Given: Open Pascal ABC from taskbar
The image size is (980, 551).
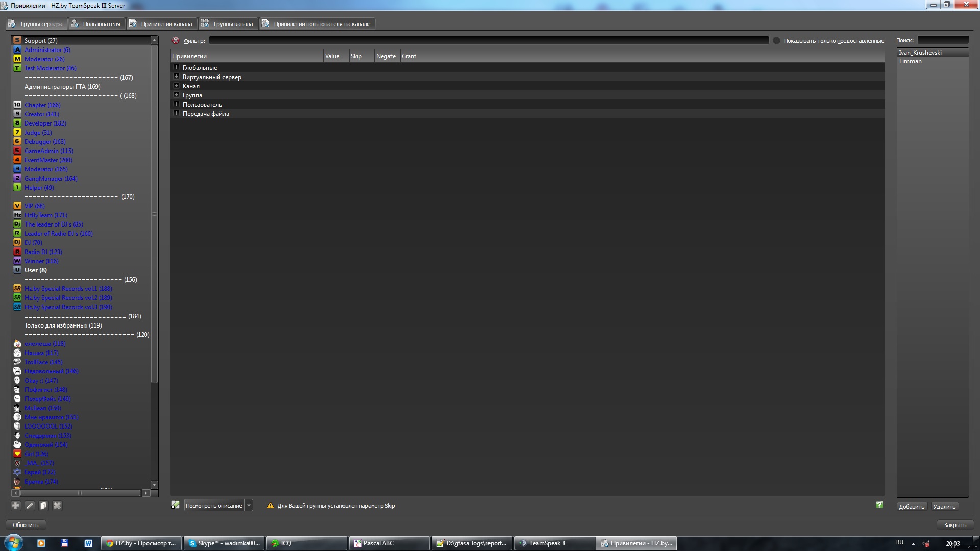Looking at the screenshot, I should coord(389,543).
